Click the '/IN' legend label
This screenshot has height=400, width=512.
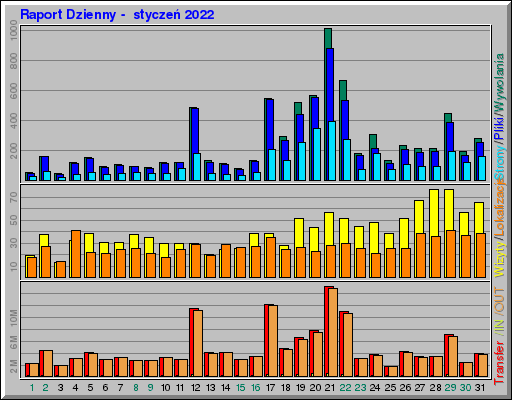click(500, 326)
